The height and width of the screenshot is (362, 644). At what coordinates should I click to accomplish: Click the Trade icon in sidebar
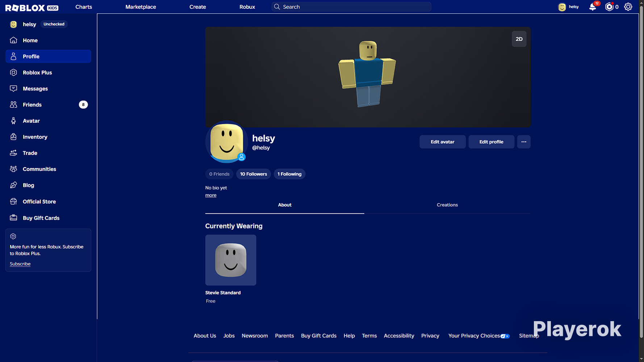13,153
